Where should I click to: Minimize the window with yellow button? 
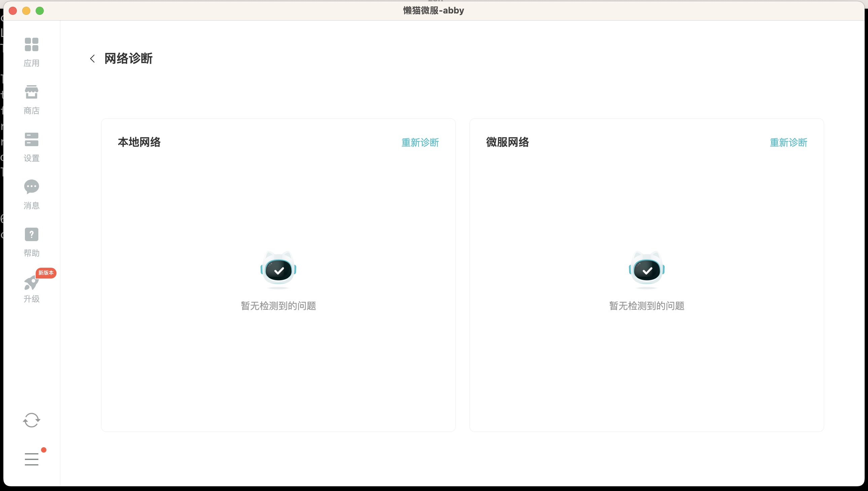pyautogui.click(x=26, y=11)
